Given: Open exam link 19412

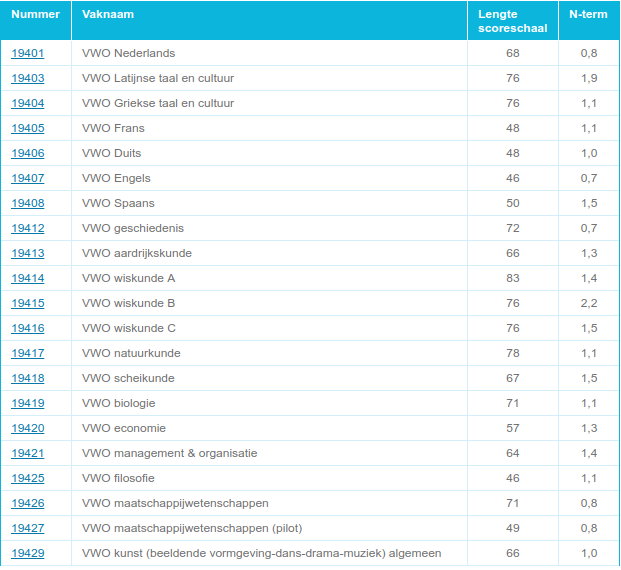Looking at the screenshot, I should [28, 228].
